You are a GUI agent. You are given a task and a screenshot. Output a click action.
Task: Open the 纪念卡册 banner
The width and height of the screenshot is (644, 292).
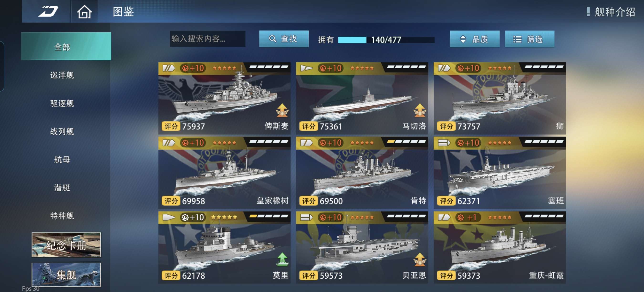click(66, 245)
